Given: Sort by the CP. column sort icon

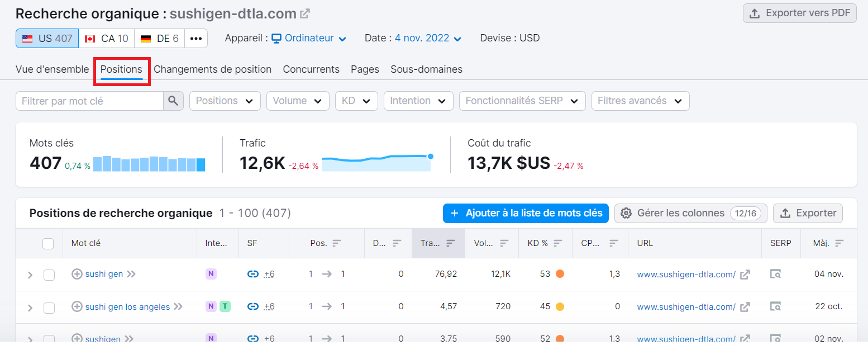Looking at the screenshot, I should point(613,243).
